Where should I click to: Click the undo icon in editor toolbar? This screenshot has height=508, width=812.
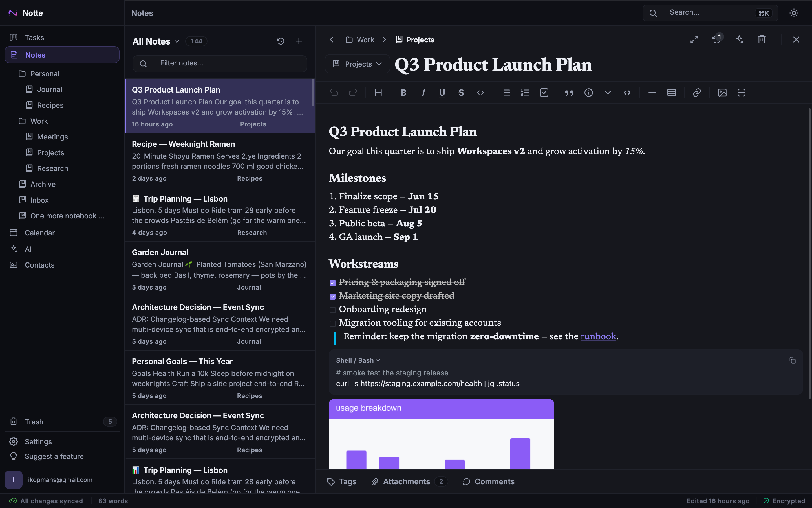[334, 92]
